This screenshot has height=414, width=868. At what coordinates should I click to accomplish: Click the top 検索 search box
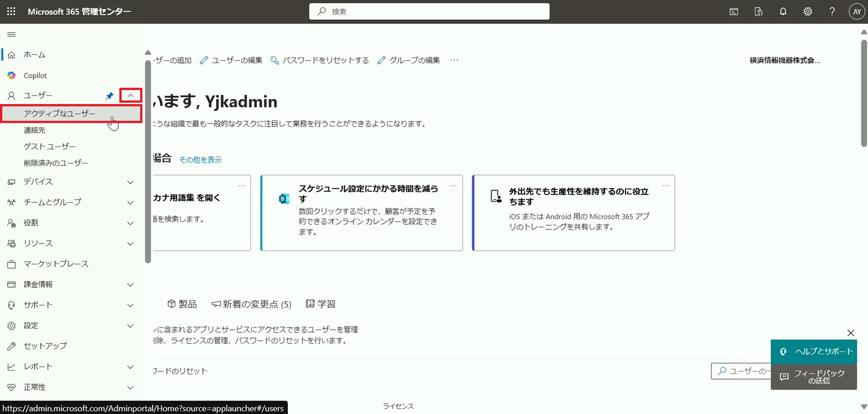point(429,12)
